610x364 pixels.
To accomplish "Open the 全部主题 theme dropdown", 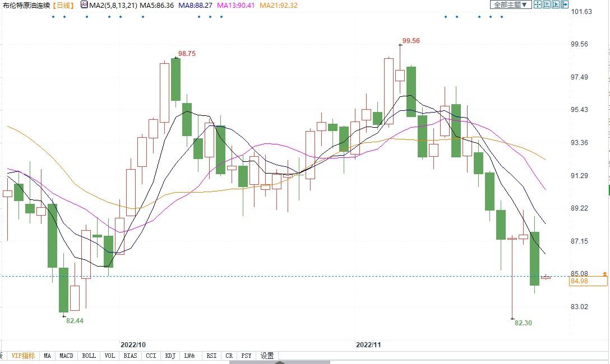I will pyautogui.click(x=511, y=4).
